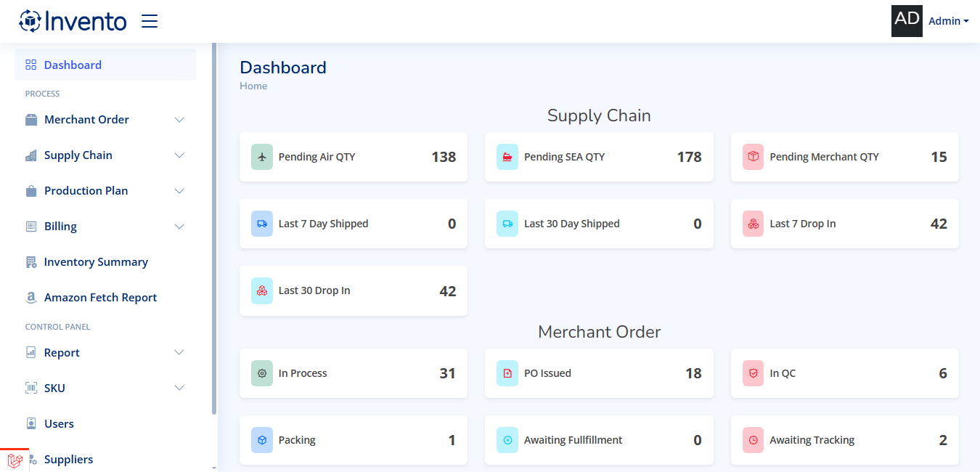Click the Last 7 Day Shipped truck icon
This screenshot has height=472, width=980.
pos(262,224)
